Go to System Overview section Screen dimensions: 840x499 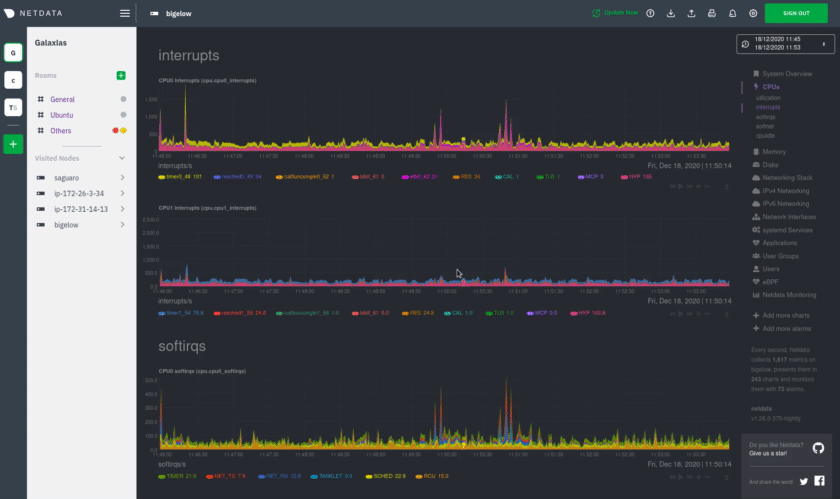787,74
